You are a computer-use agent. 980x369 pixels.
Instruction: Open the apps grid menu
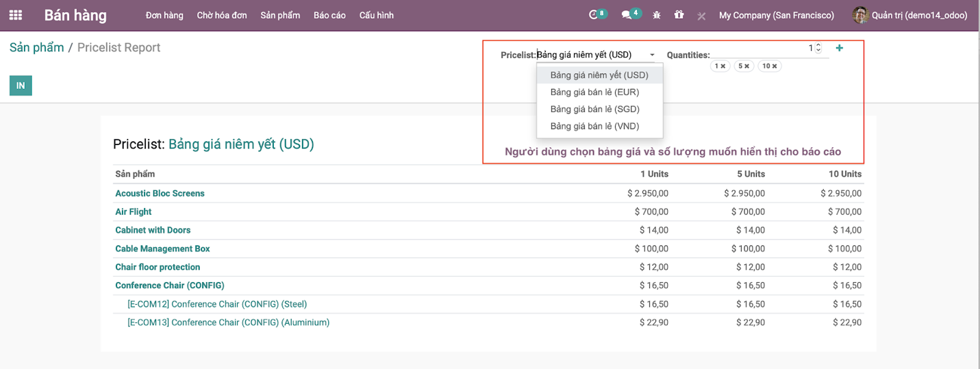point(15,15)
